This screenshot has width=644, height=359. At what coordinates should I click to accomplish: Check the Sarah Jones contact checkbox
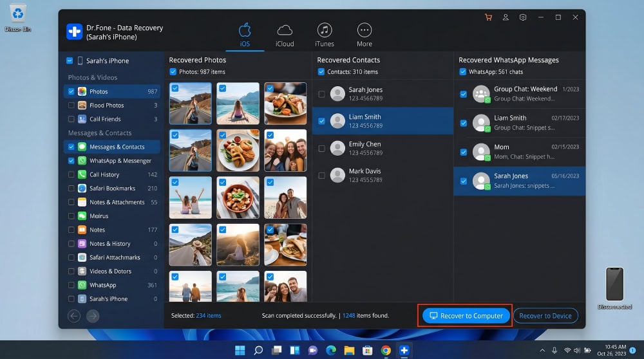[x=321, y=94]
